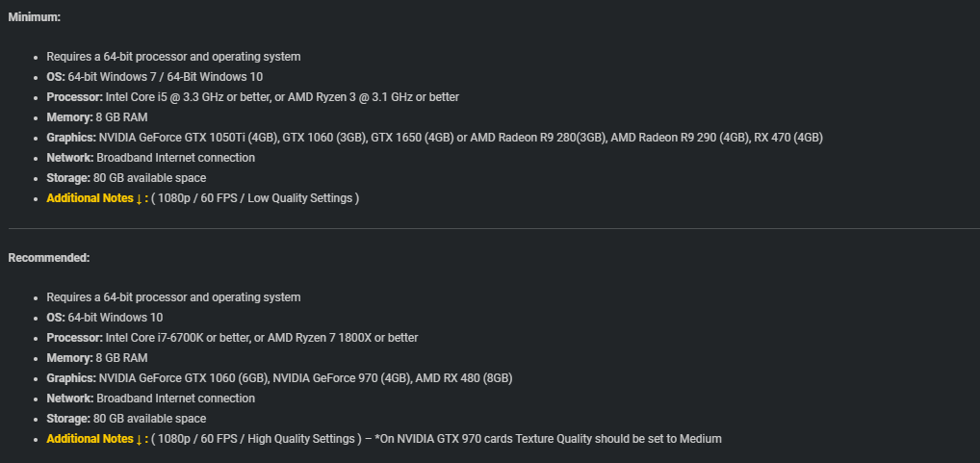
Task: Click the Low Quality Settings note text
Action: point(300,198)
